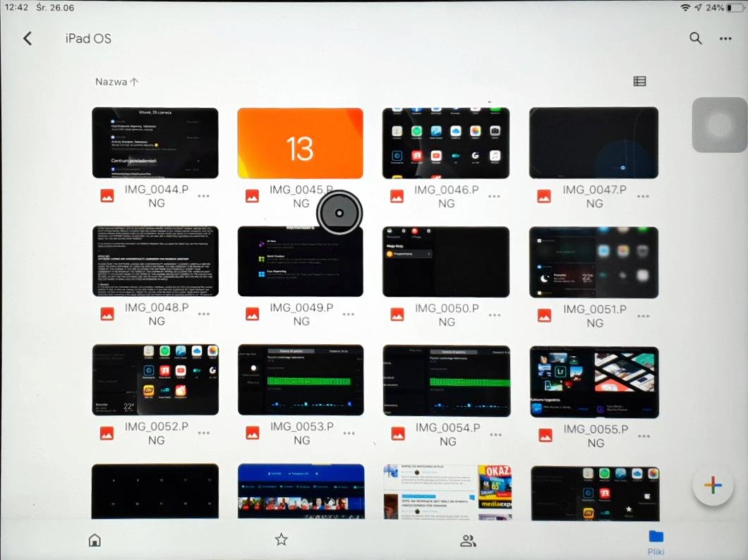748x560 pixels.
Task: Switch to list view layout
Action: pyautogui.click(x=640, y=82)
